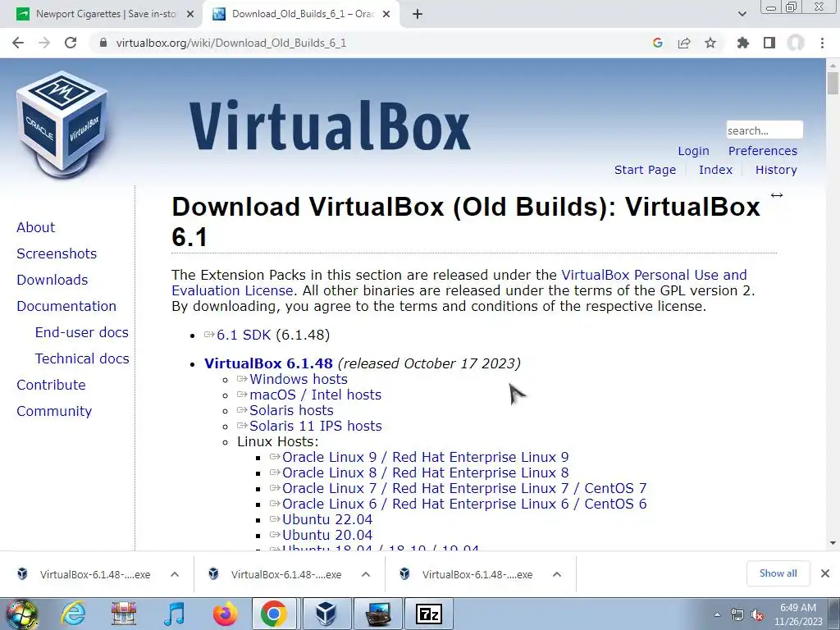Close the Download_Old_Builds_6_1 tab

(x=386, y=14)
